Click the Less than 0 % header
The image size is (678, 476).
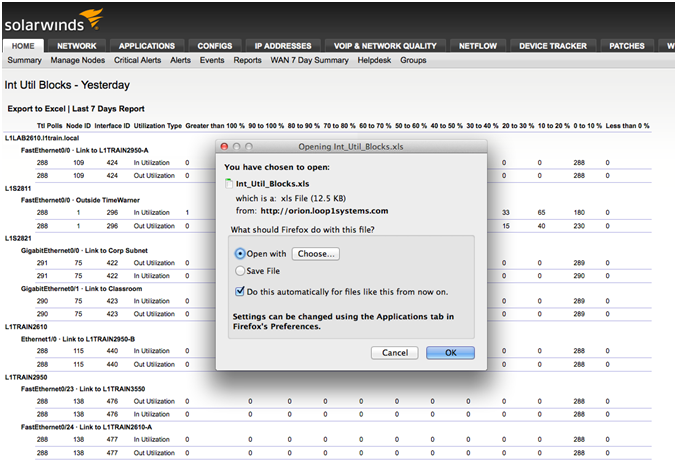click(x=627, y=126)
